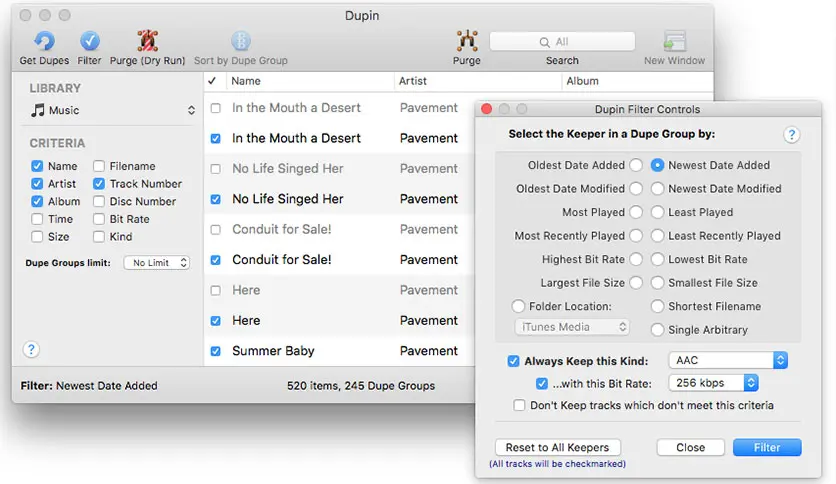Select Most Recently Played radio
The image size is (836, 484).
click(x=636, y=236)
